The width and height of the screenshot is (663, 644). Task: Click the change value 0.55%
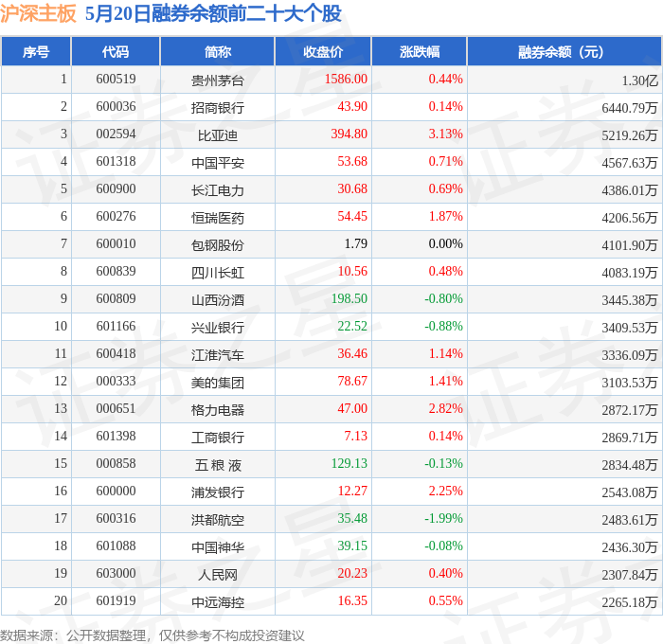(x=446, y=601)
